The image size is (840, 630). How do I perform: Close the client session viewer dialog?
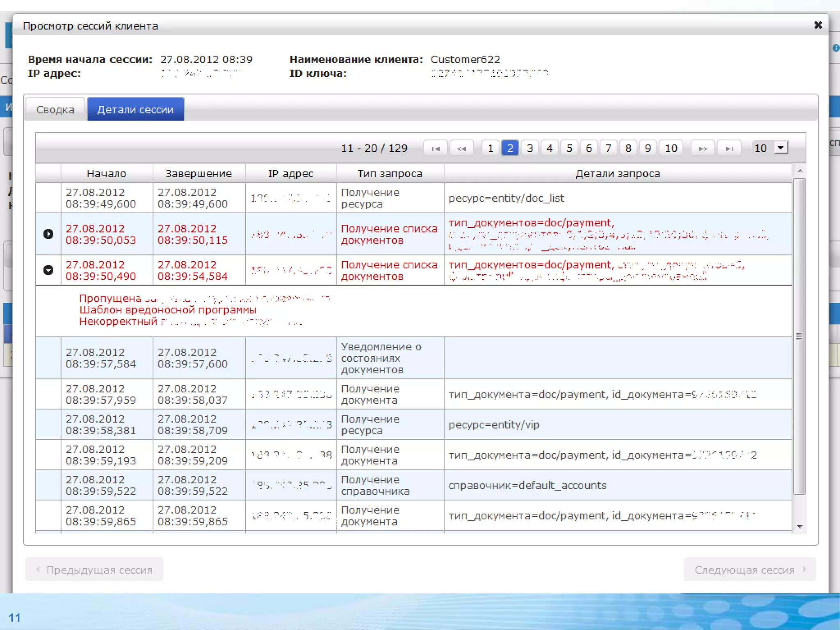[818, 25]
